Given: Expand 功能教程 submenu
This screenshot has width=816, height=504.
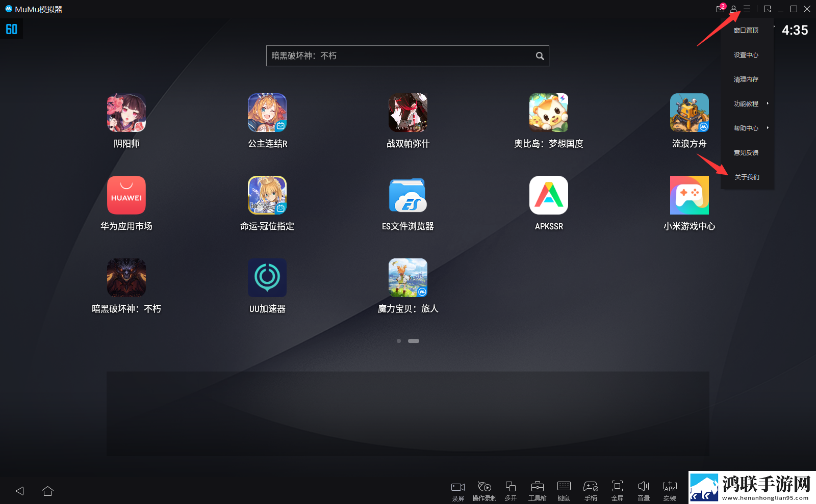Looking at the screenshot, I should (x=747, y=104).
